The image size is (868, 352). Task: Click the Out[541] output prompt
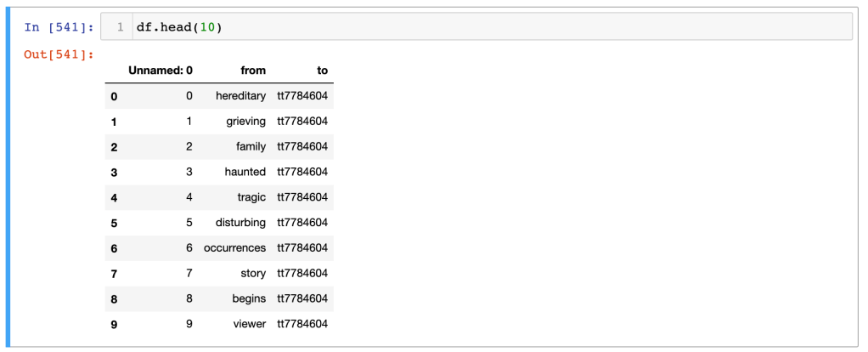[x=59, y=55]
